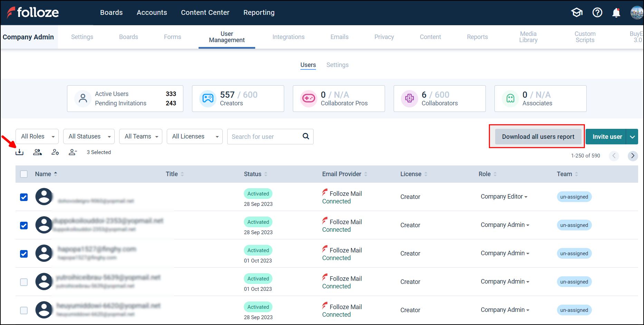
Task: Expand the Invite user dropdown arrow
Action: tap(632, 136)
